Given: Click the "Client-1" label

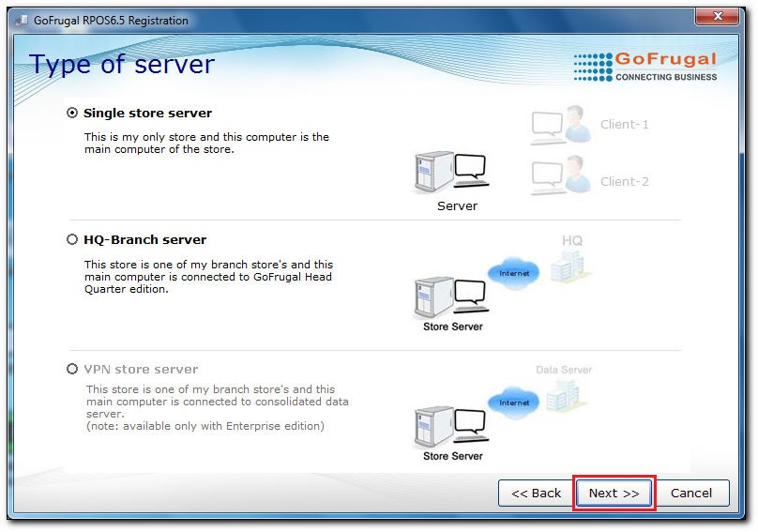Looking at the screenshot, I should [x=625, y=124].
